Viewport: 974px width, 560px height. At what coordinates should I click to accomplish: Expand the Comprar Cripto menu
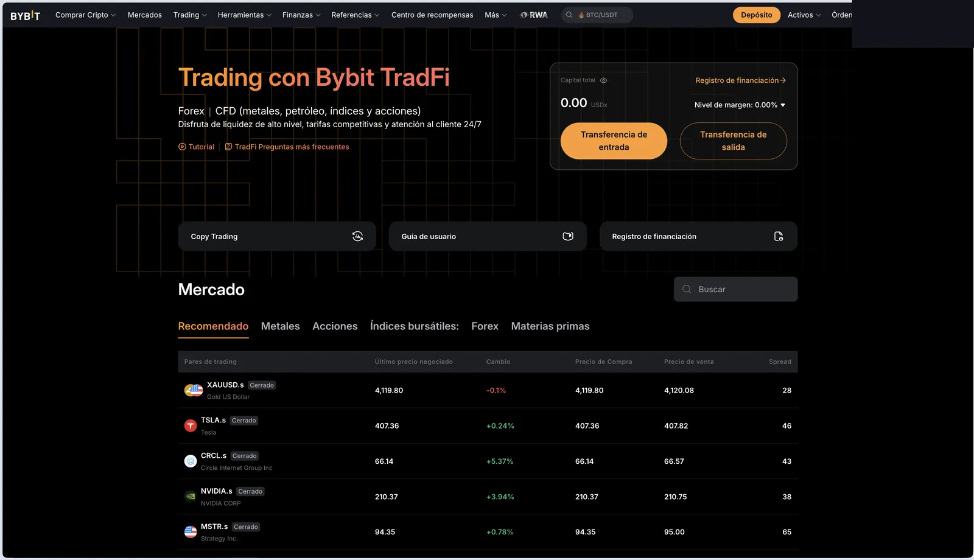pos(85,15)
